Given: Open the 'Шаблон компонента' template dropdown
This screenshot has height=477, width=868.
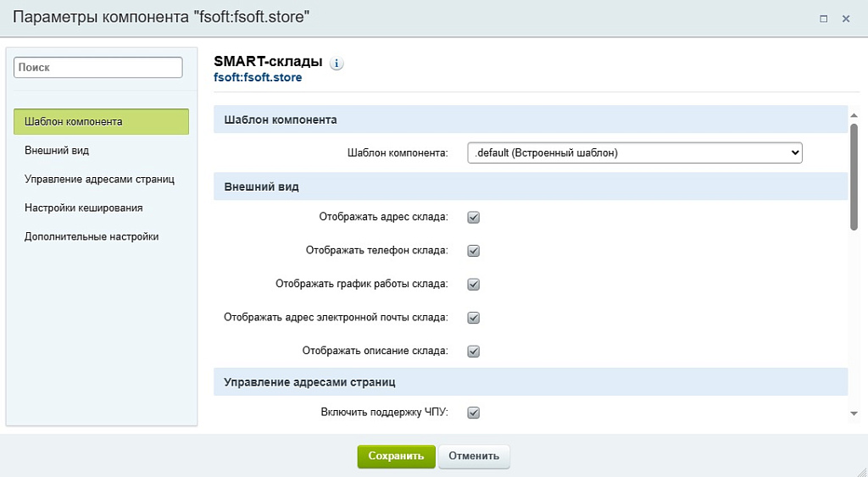Looking at the screenshot, I should 634,153.
